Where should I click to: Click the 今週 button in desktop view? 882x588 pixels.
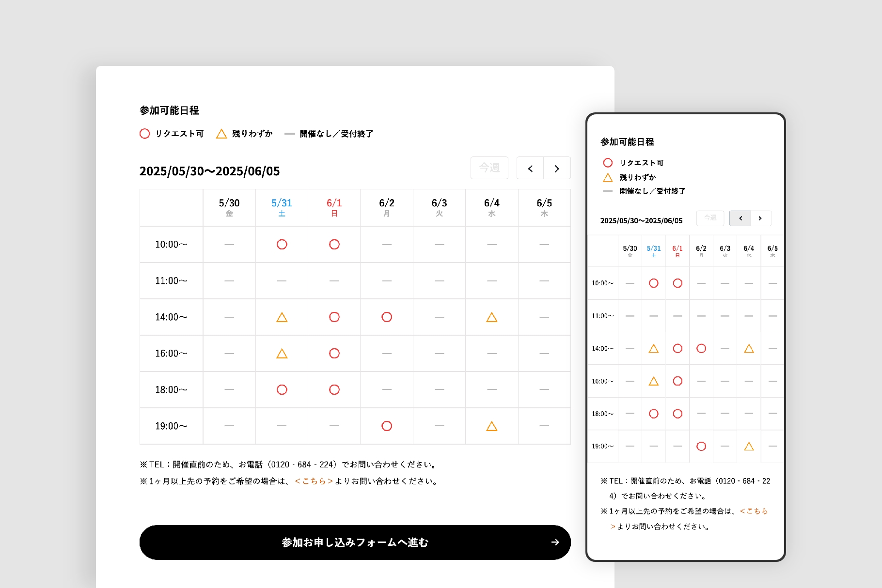point(489,168)
